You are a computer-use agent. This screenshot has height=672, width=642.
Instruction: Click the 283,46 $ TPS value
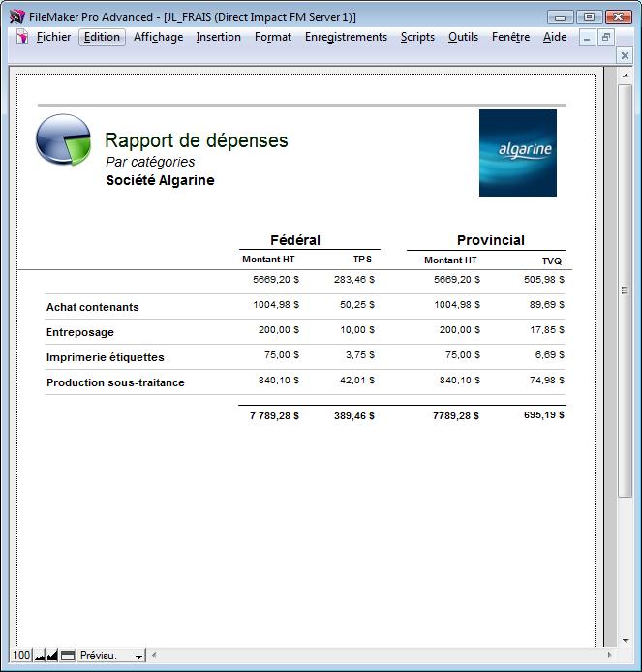[x=354, y=280]
